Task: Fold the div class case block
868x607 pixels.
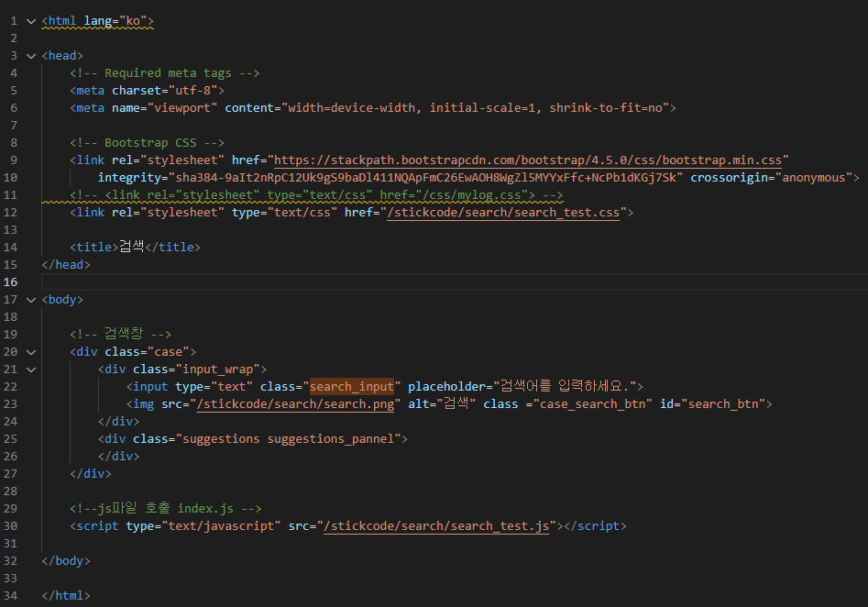Action: [x=31, y=352]
